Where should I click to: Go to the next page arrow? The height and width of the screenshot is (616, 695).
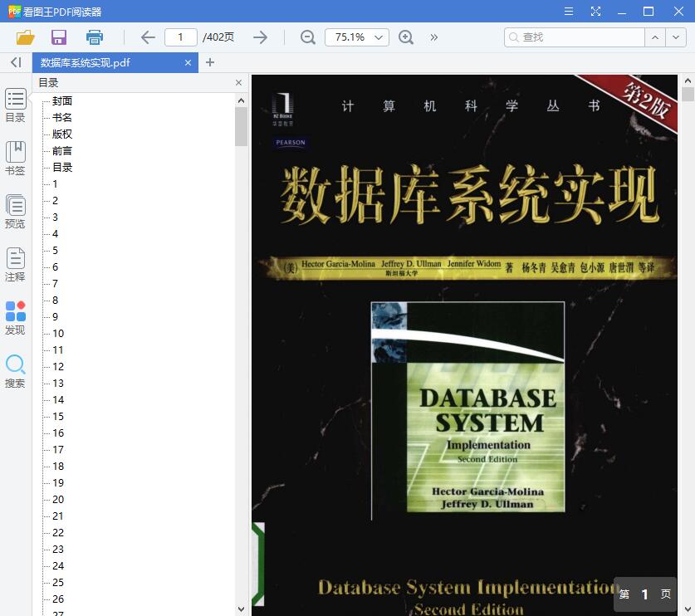click(260, 37)
